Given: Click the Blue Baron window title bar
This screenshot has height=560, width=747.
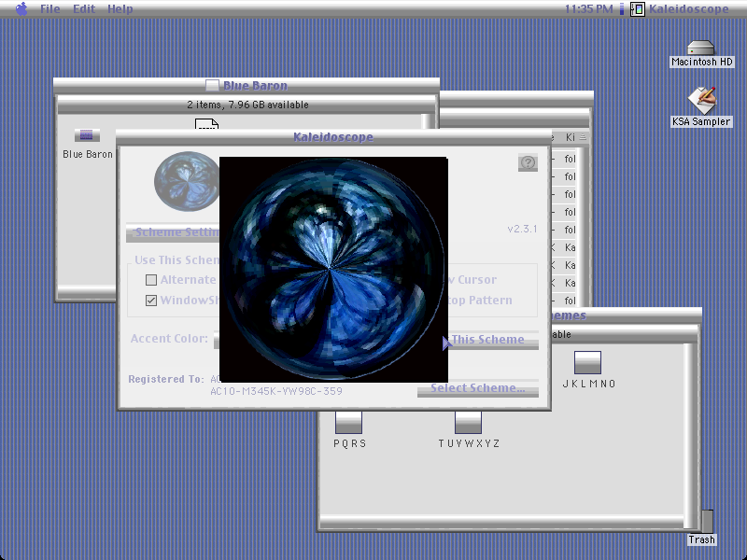Looking at the screenshot, I should [x=247, y=86].
